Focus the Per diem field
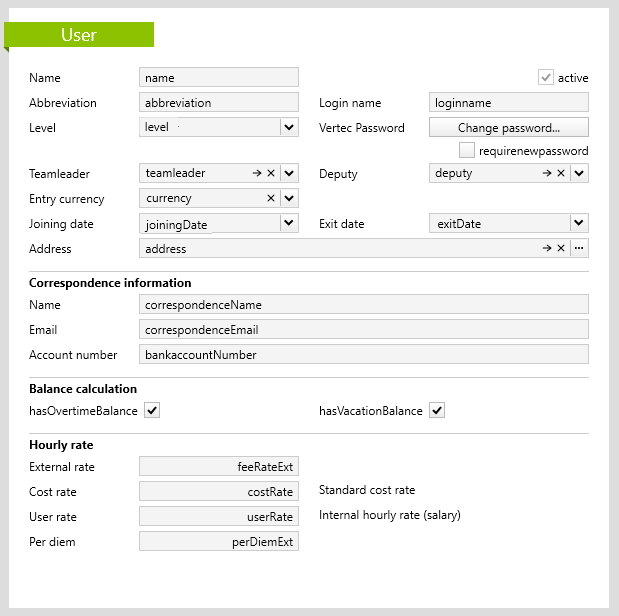 coord(219,541)
